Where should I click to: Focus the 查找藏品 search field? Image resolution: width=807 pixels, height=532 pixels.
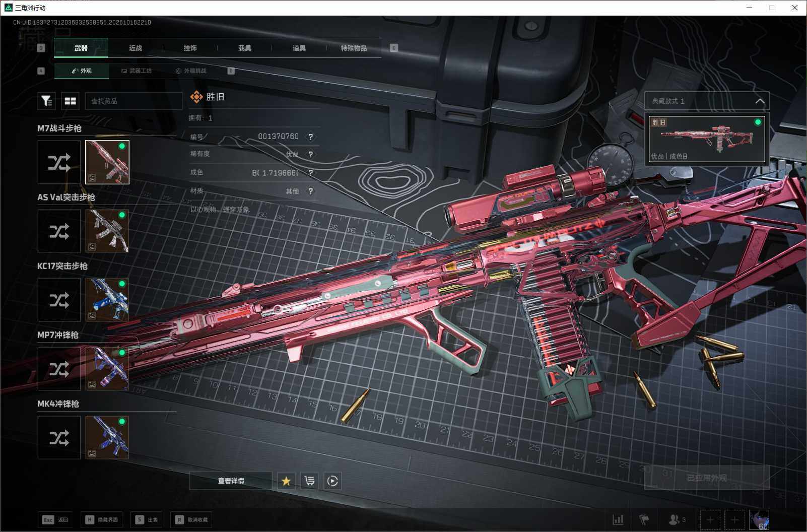tap(133, 101)
